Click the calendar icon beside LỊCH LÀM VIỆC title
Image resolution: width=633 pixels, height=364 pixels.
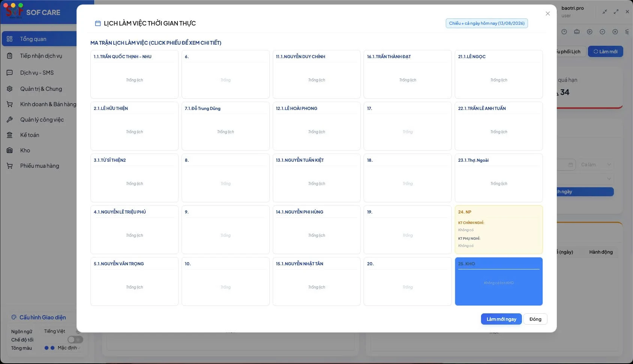(x=98, y=23)
